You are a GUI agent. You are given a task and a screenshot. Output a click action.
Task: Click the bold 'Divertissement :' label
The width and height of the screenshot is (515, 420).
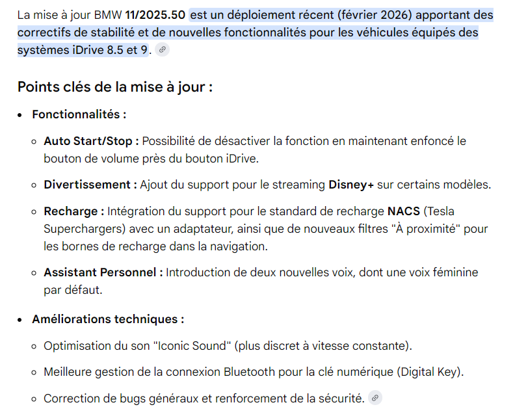[90, 185]
